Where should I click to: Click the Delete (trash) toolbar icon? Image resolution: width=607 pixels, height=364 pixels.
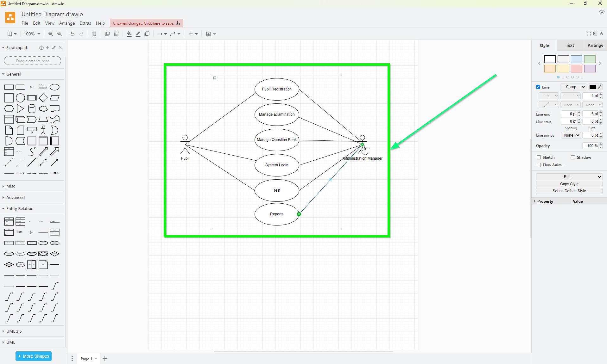tap(94, 34)
